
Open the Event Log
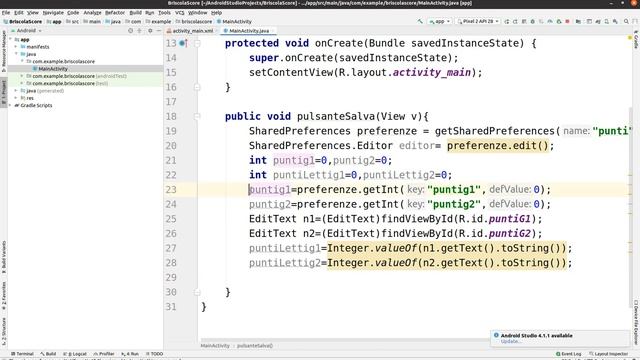(x=569, y=354)
